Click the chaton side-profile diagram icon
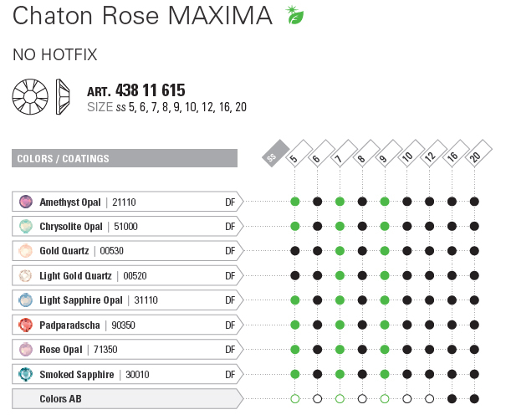 (63, 97)
